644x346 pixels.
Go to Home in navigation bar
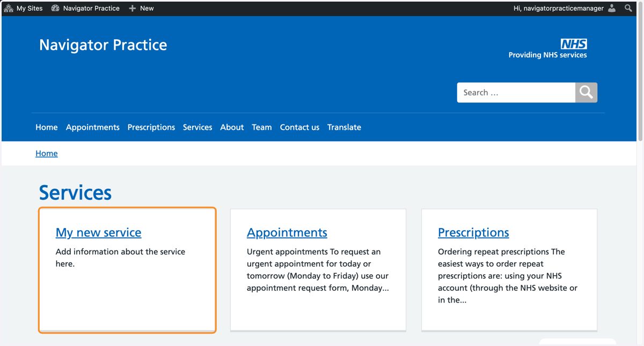pos(47,127)
